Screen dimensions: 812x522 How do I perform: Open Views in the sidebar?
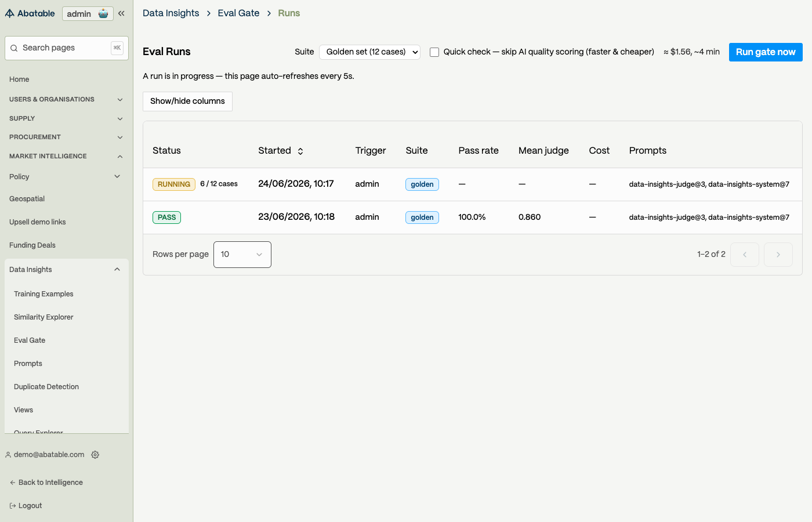coord(23,410)
